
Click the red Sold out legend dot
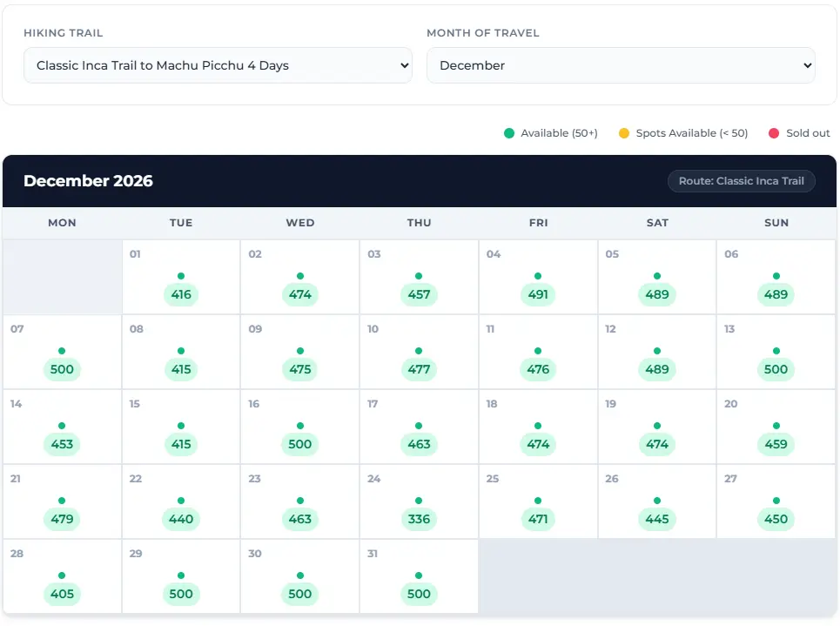click(x=774, y=133)
